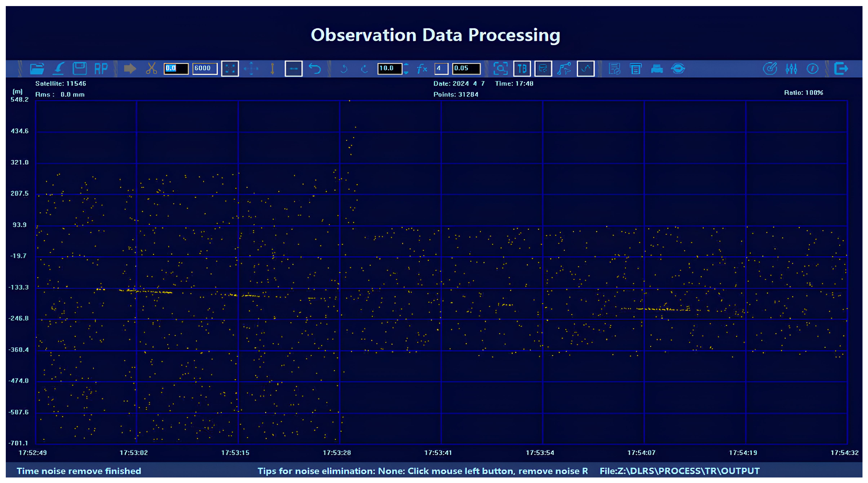Open the sliders settings icon

[x=791, y=69]
